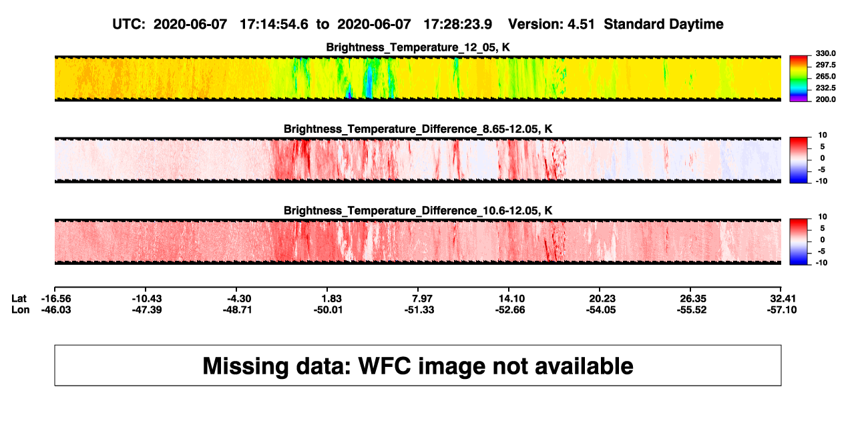Click the 'Brightness_Temperature_12_05, K' panel title
868x445 pixels.
click(x=418, y=47)
